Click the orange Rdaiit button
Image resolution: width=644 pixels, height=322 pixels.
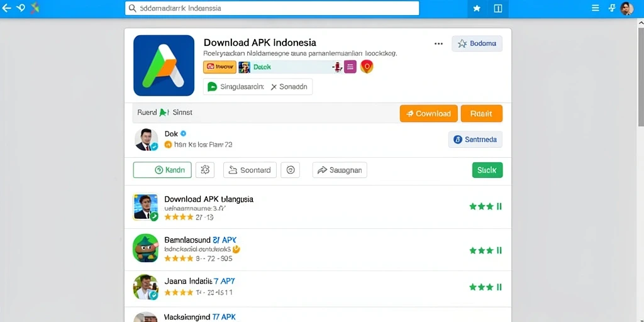481,114
